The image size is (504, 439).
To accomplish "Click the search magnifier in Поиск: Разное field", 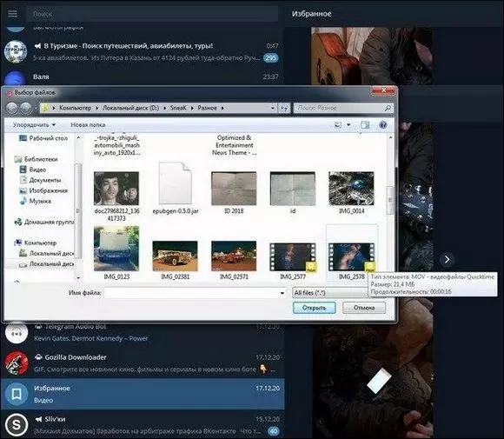I will 388,108.
